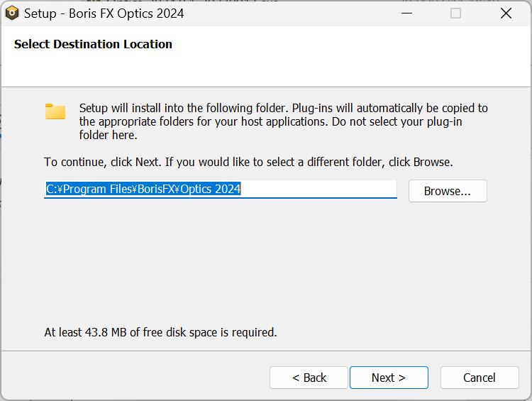Click empty space inside the destination folder field
532x401 pixels.
click(x=319, y=189)
